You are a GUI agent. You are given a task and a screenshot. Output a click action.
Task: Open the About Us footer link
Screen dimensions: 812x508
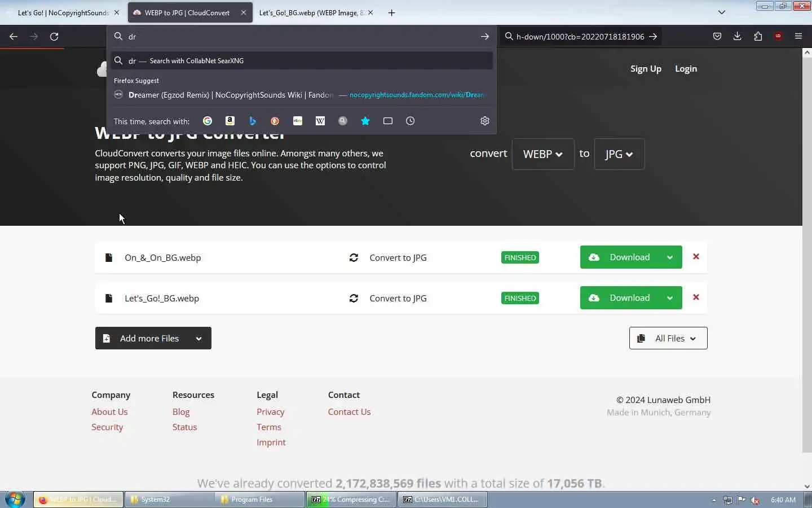coord(109,412)
